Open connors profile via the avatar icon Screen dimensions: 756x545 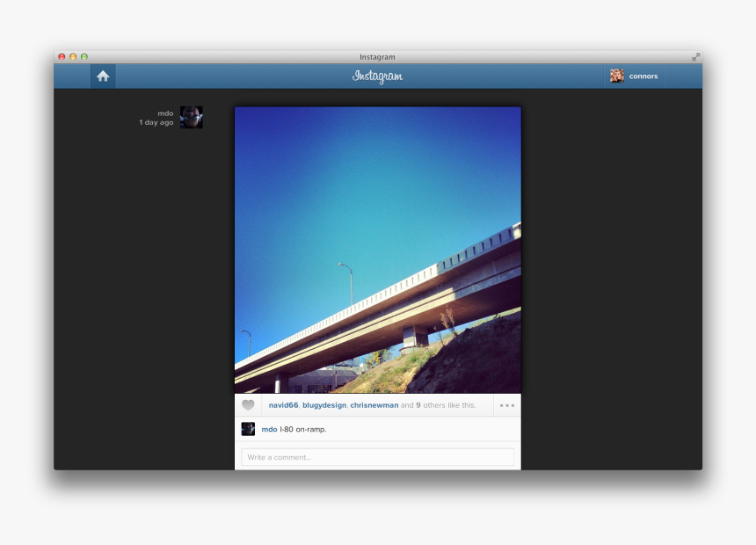(x=617, y=76)
